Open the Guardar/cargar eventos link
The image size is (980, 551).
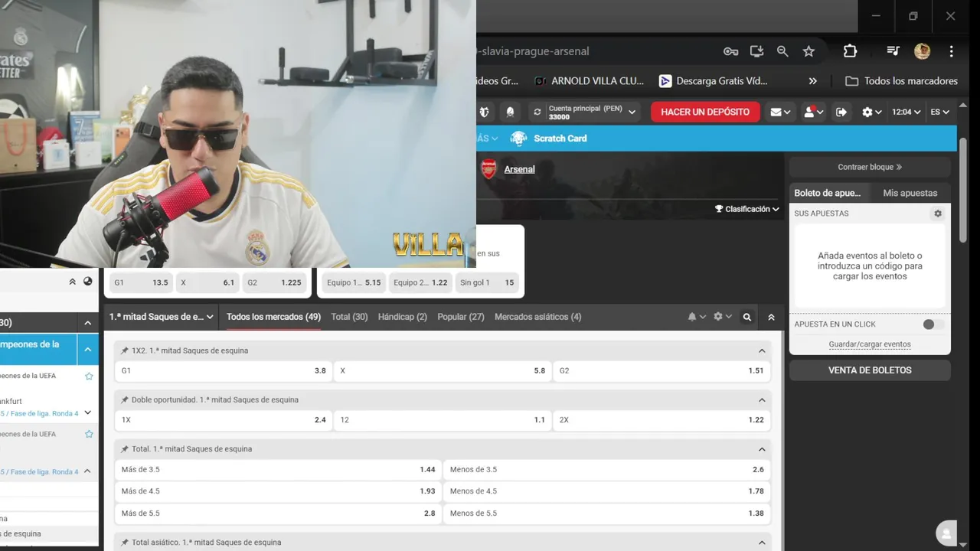870,344
